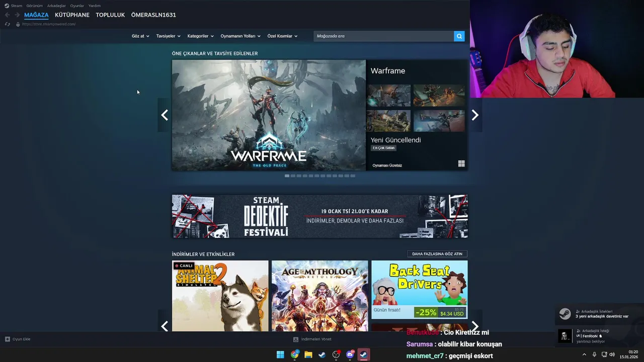Click the CANLI live badge on Animal Shelter
Screen dimensions: 644x362
click(184, 265)
